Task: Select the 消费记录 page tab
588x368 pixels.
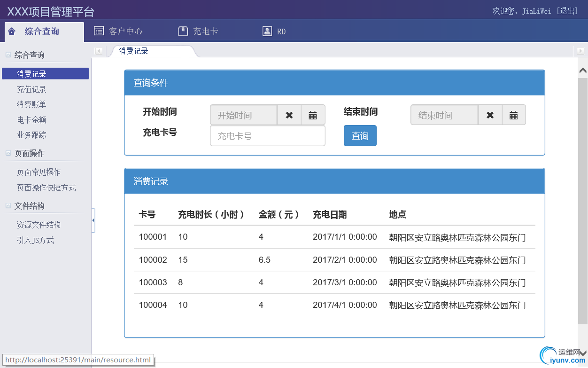Action: (x=134, y=51)
